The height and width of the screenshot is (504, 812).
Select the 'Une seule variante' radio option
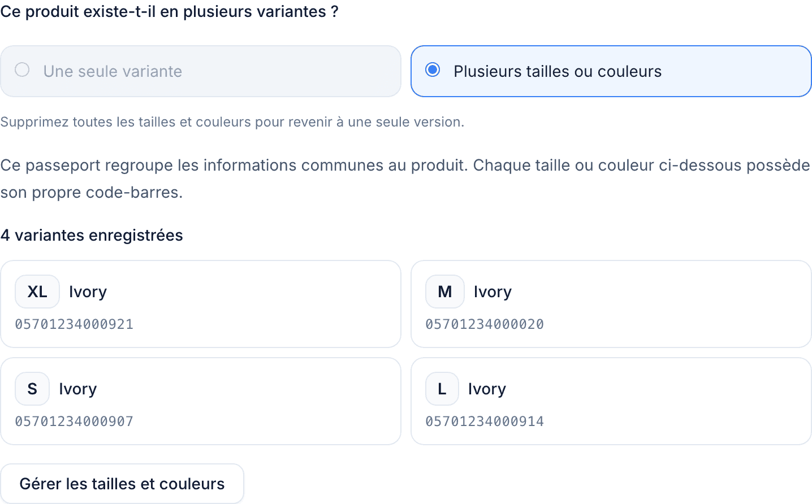(201, 71)
